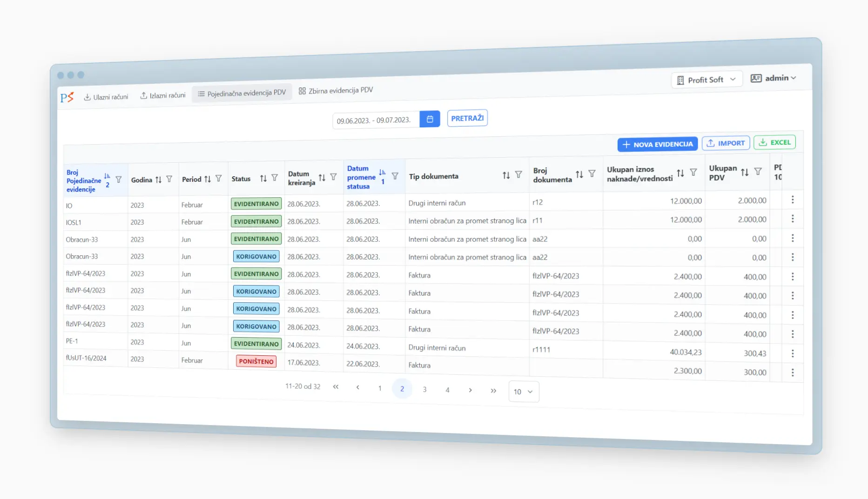Go to Ulazni računi tab
868x499 pixels.
[106, 97]
